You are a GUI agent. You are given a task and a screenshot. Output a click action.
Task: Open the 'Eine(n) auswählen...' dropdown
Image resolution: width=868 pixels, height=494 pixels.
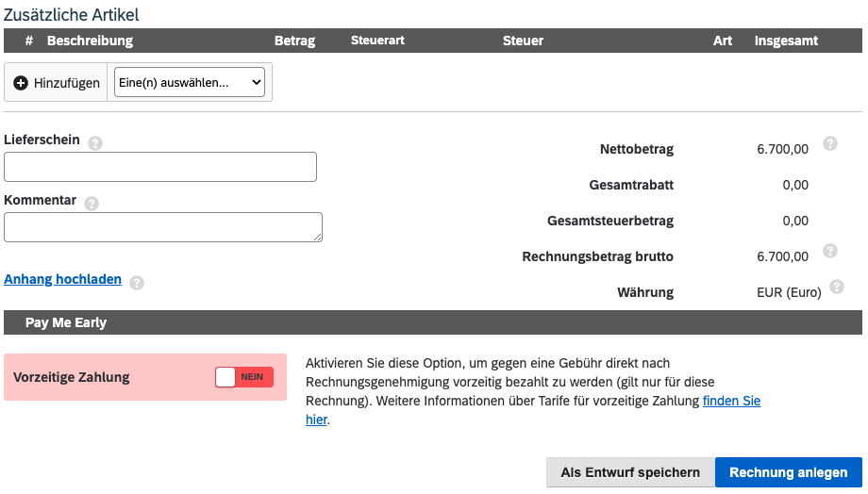190,82
